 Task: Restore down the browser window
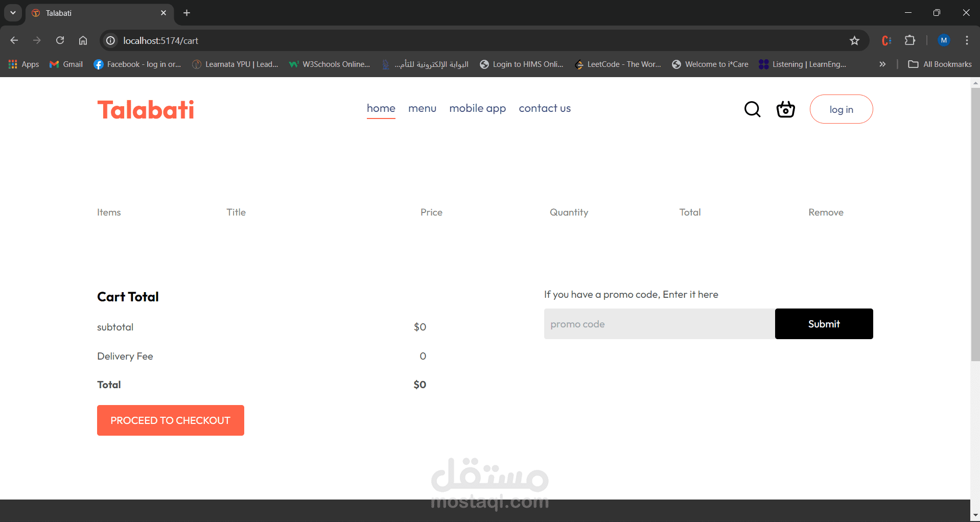coord(937,13)
